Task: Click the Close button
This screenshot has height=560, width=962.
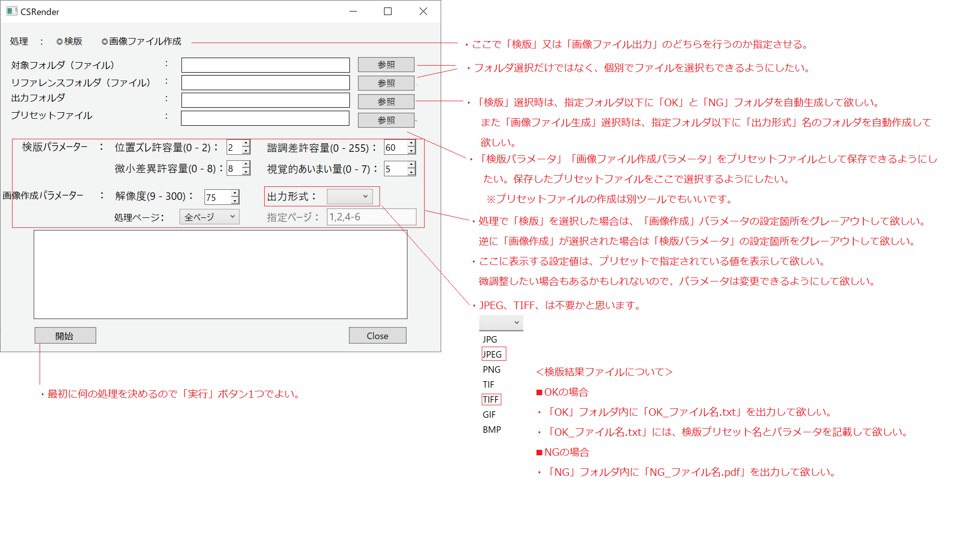Action: 377,335
